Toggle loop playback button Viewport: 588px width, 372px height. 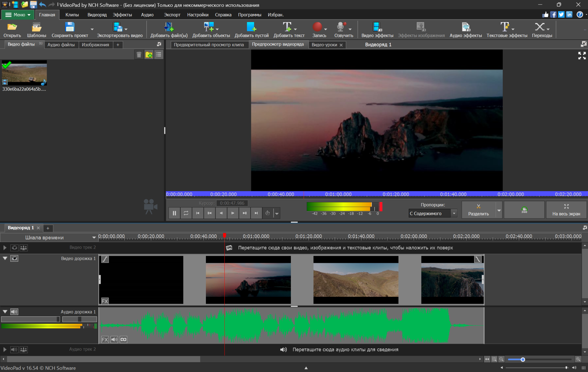click(x=186, y=213)
